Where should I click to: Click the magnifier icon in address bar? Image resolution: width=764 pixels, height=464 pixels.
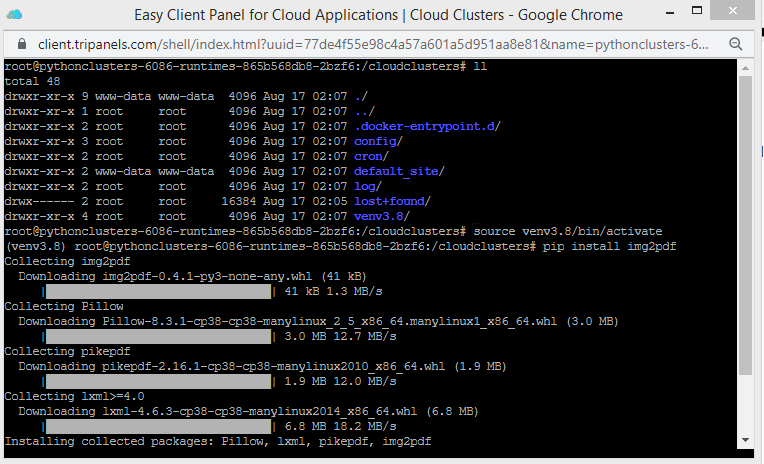[x=737, y=45]
